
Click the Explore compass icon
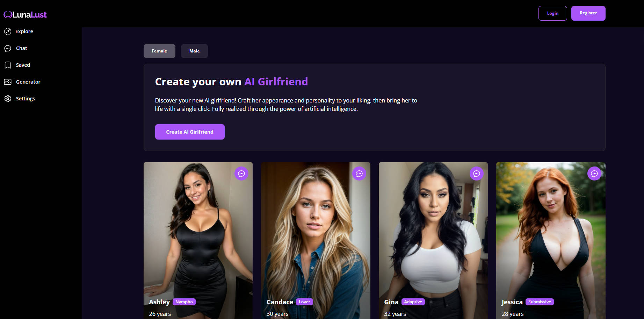pos(8,31)
